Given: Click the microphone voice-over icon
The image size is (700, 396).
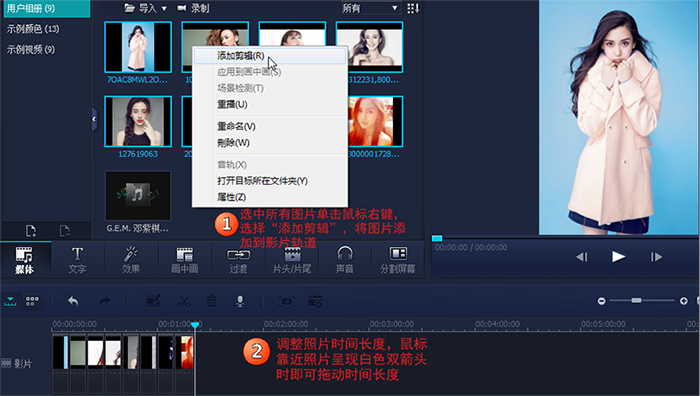Looking at the screenshot, I should pos(240,302).
